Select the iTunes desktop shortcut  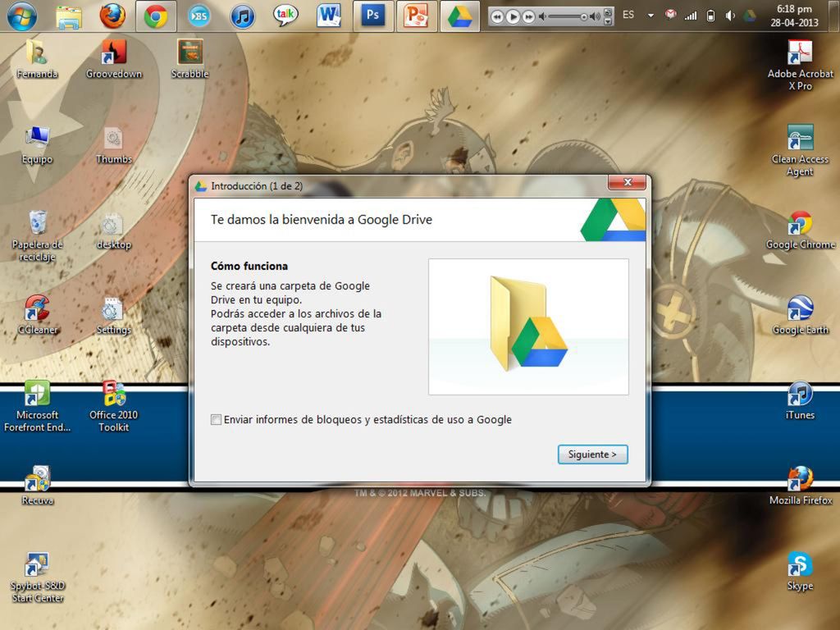click(800, 400)
